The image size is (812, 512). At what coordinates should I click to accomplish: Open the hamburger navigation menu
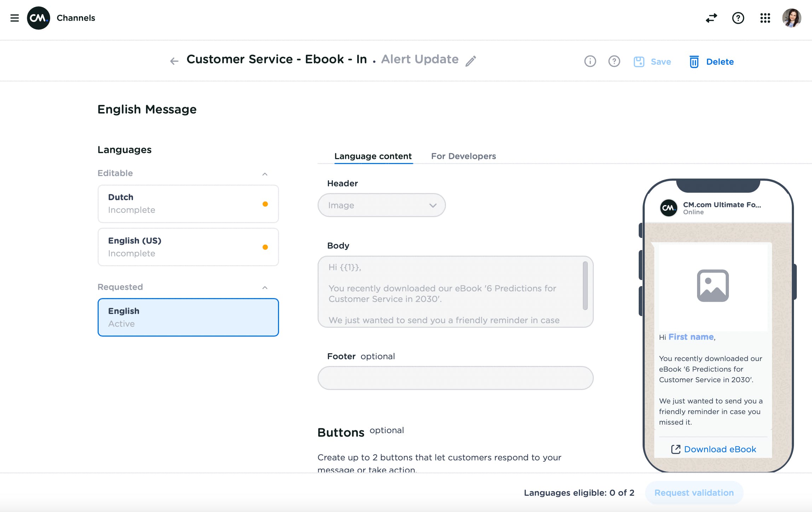pyautogui.click(x=14, y=18)
